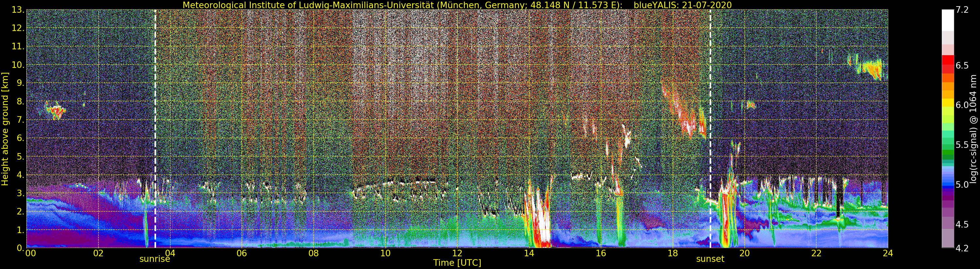This screenshot has height=269, width=980.
Task: Click the white dashed sunrise marker line
Action: (x=155, y=129)
